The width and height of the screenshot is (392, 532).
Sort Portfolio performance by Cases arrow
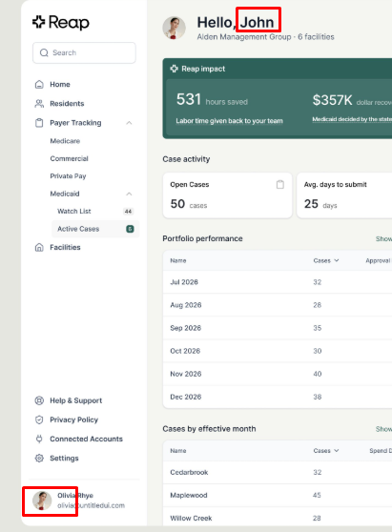(337, 260)
